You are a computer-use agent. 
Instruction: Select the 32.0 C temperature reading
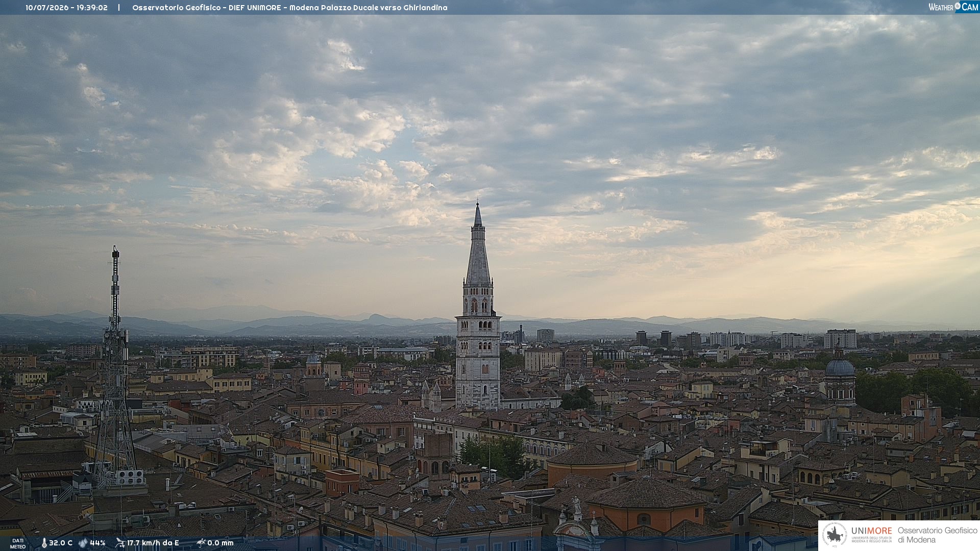tap(61, 543)
